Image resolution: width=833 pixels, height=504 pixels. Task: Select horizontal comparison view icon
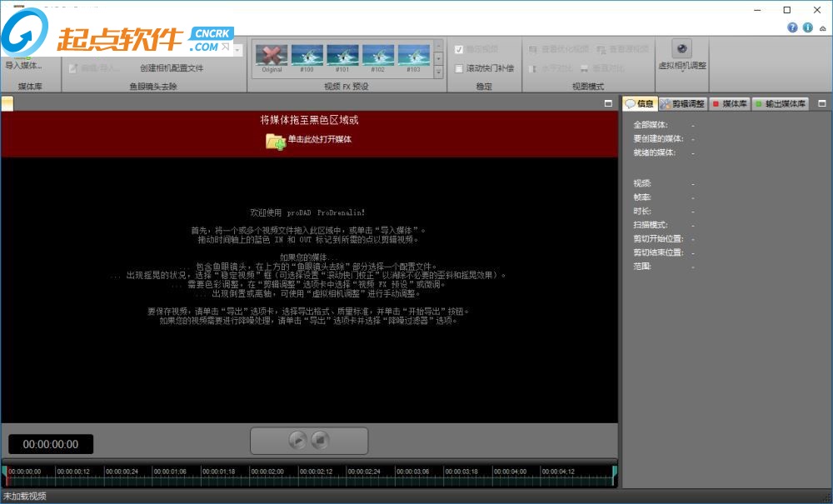point(532,68)
